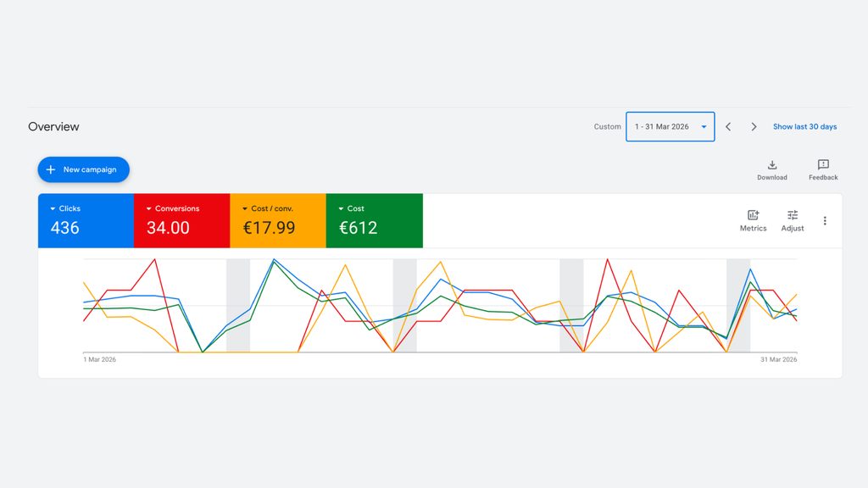This screenshot has height=488, width=868.
Task: Select the 436 clicks value
Action: tap(64, 228)
